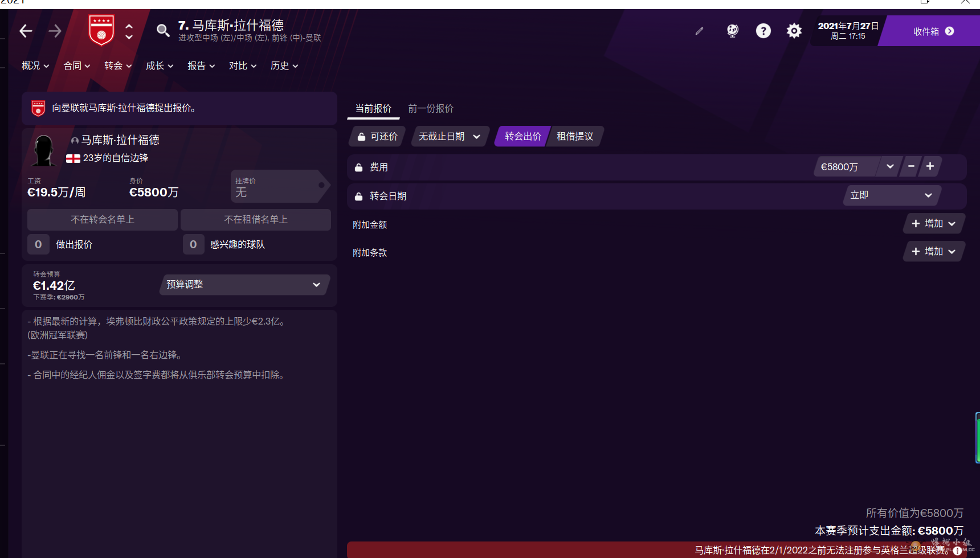Open search with the magnifier icon
The image size is (980, 558).
click(163, 30)
